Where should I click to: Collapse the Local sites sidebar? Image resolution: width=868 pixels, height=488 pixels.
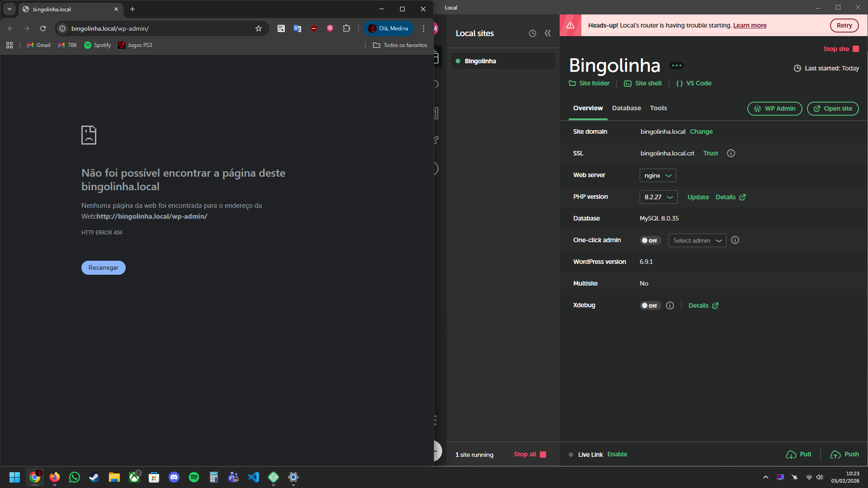point(547,33)
